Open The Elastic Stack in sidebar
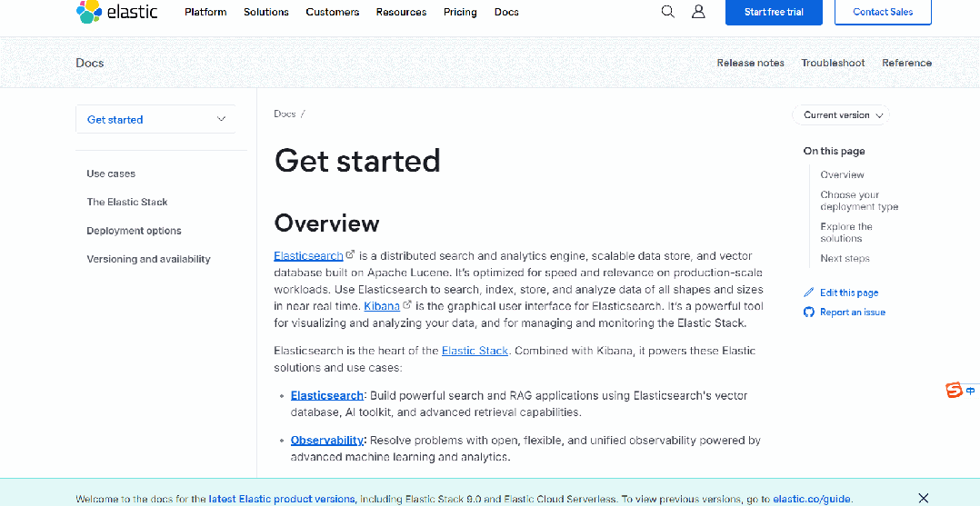Viewport: 980px width, 506px height. (127, 202)
